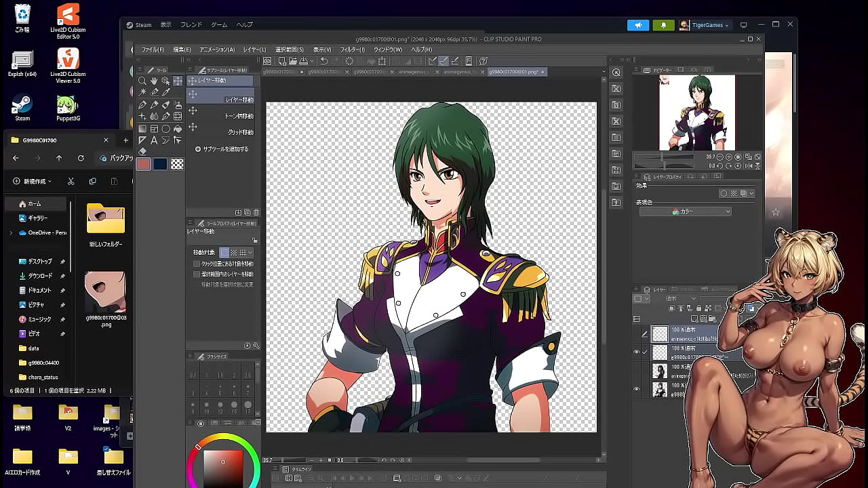This screenshot has width=868, height=488.
Task: Open the ファイル(F) menu
Action: click(152, 49)
